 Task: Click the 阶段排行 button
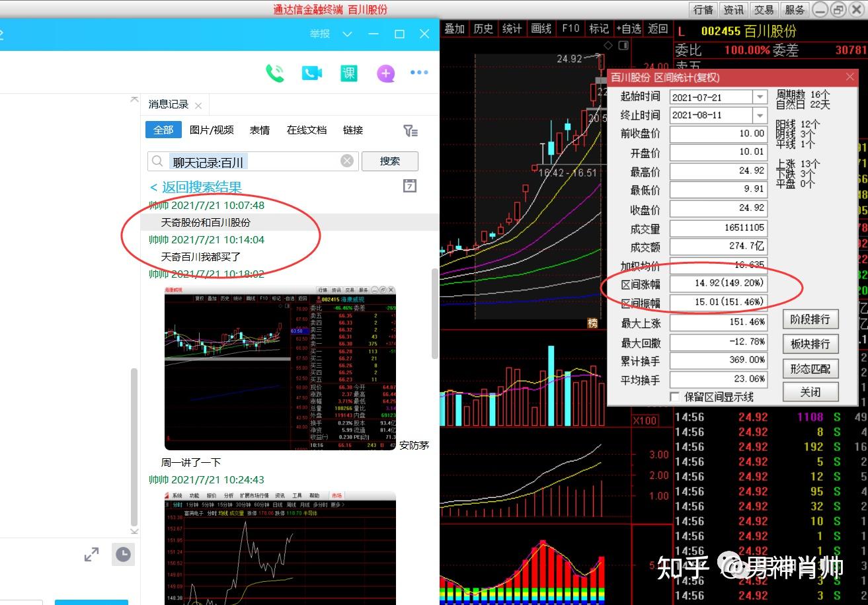pyautogui.click(x=810, y=319)
